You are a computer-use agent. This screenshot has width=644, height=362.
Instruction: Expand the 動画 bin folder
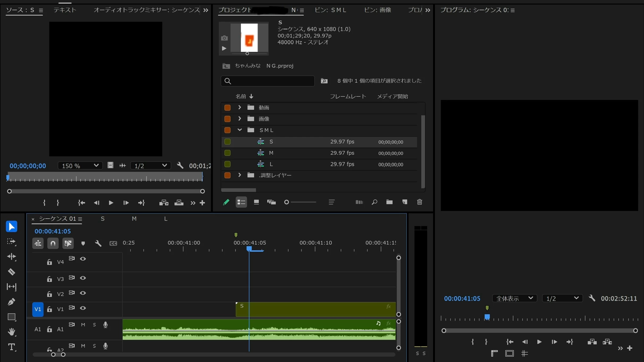(x=240, y=107)
